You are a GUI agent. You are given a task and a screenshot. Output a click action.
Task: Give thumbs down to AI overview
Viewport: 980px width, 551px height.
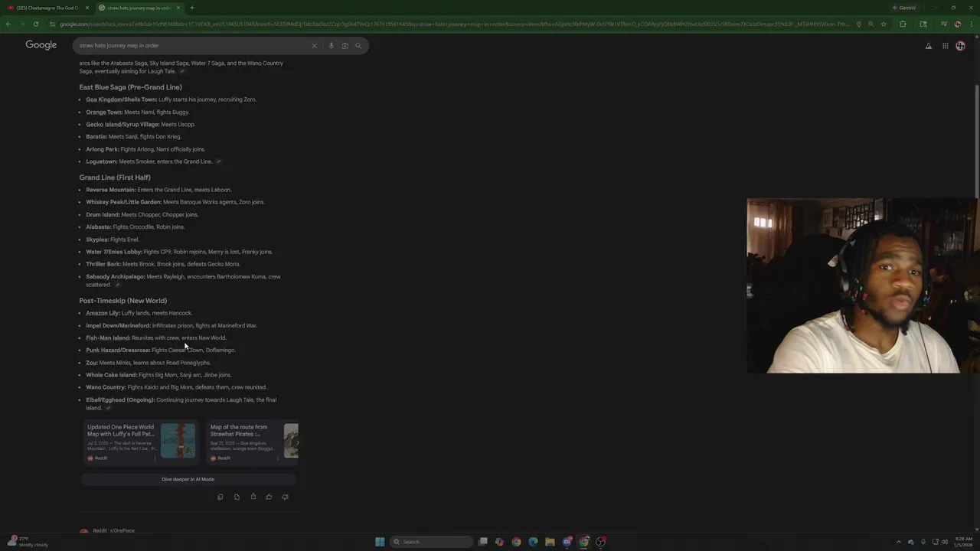285,497
